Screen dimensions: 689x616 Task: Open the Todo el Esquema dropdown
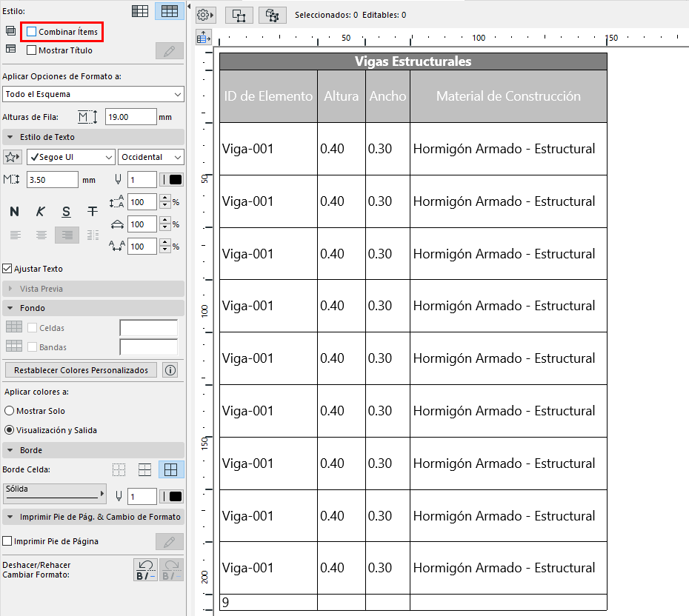tap(93, 94)
